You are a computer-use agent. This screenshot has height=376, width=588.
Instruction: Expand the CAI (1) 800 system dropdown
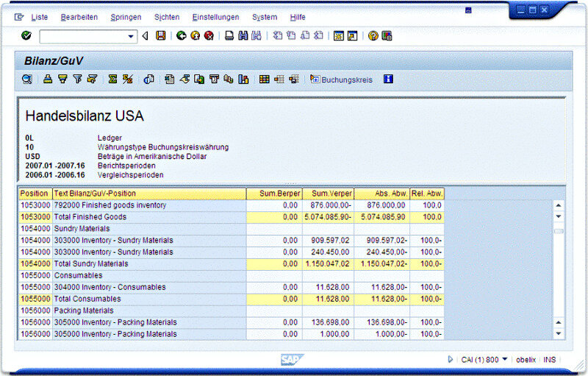point(505,360)
